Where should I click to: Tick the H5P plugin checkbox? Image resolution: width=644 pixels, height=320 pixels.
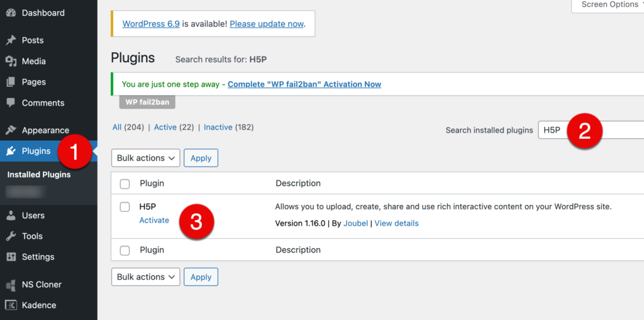pyautogui.click(x=125, y=207)
